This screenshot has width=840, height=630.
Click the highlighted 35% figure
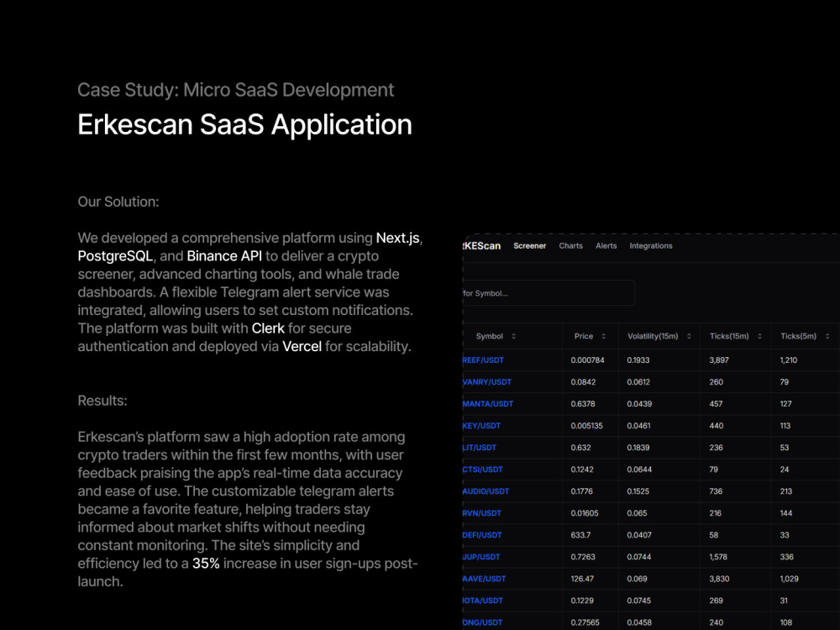point(206,564)
